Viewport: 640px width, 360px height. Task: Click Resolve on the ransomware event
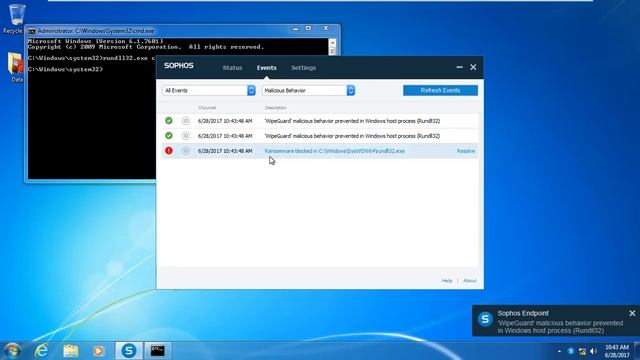tap(466, 151)
